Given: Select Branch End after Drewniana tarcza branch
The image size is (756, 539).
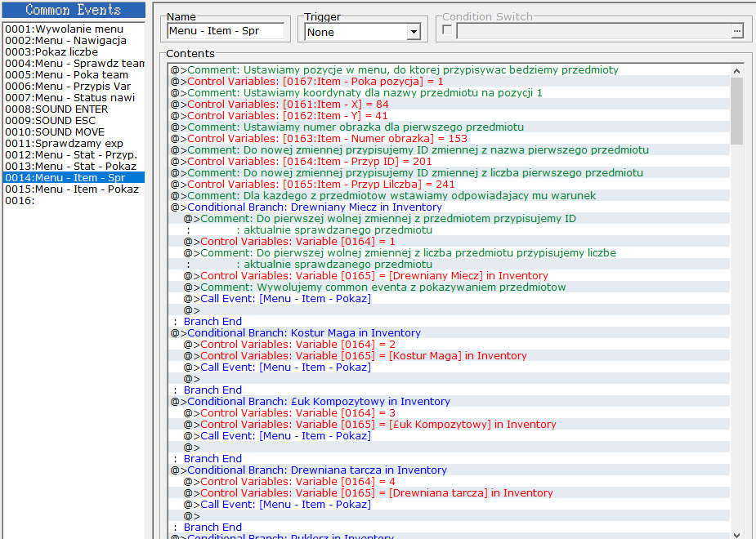Looking at the screenshot, I should tap(450, 528).
